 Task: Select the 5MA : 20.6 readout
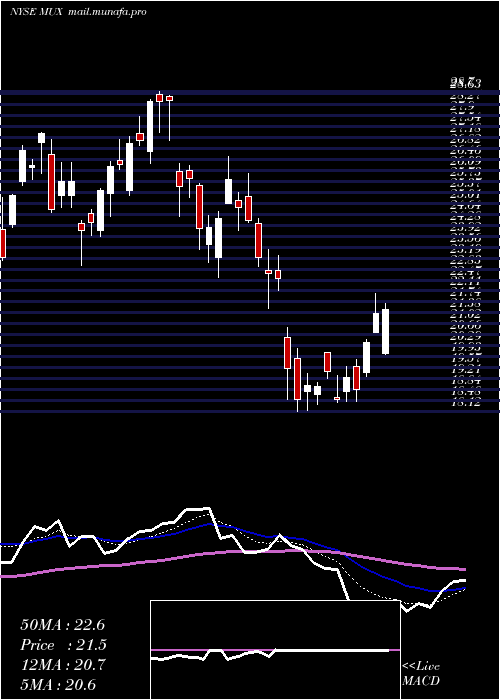tap(58, 685)
